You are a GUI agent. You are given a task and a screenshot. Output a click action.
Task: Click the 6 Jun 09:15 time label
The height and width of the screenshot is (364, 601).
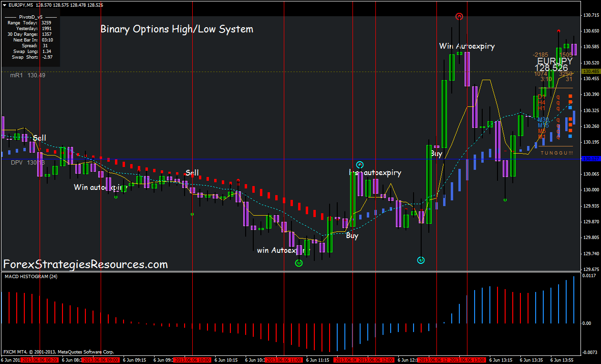135,360
